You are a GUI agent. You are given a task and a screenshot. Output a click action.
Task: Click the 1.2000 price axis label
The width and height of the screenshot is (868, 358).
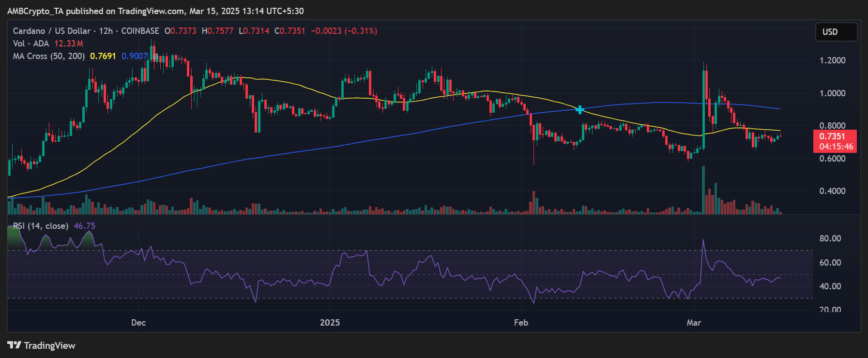(833, 60)
